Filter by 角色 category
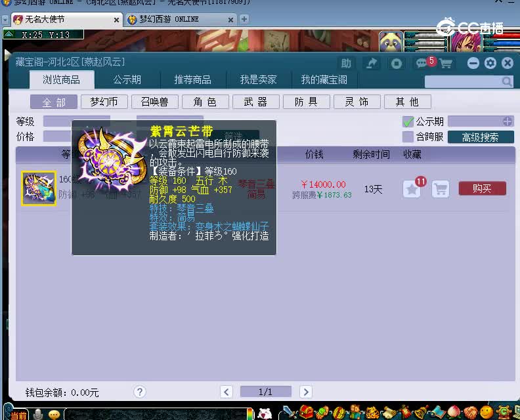This screenshot has width=520, height=420. (x=206, y=102)
